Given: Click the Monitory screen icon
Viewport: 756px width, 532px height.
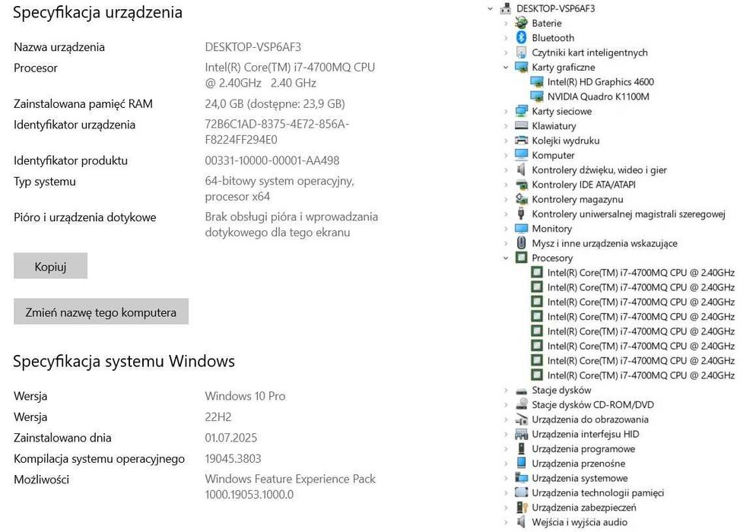Looking at the screenshot, I should 521,229.
